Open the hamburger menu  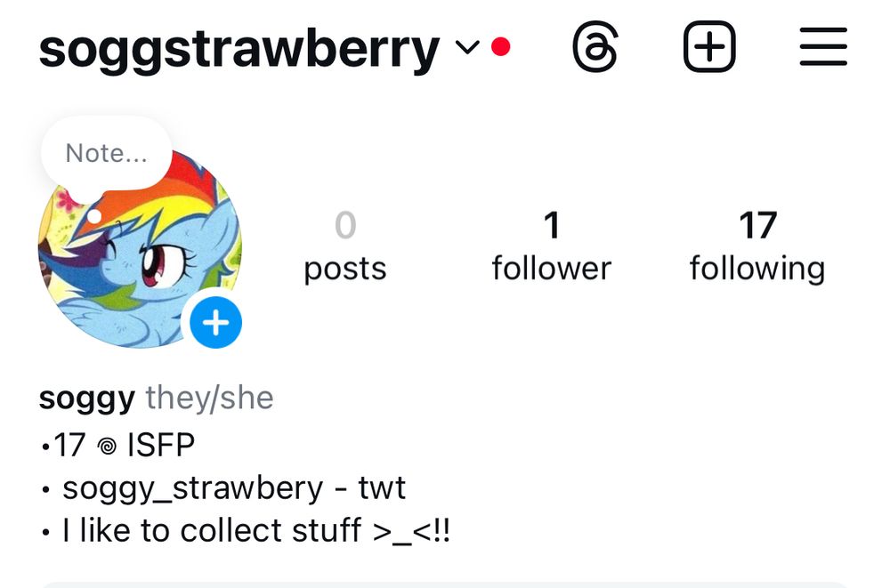click(823, 46)
